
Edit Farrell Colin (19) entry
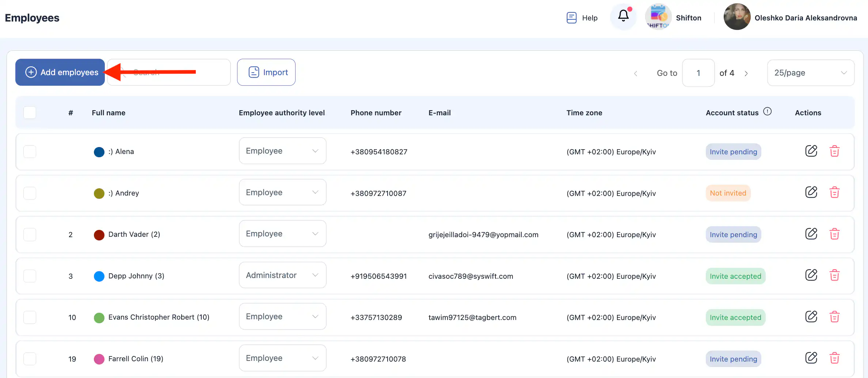tap(811, 358)
